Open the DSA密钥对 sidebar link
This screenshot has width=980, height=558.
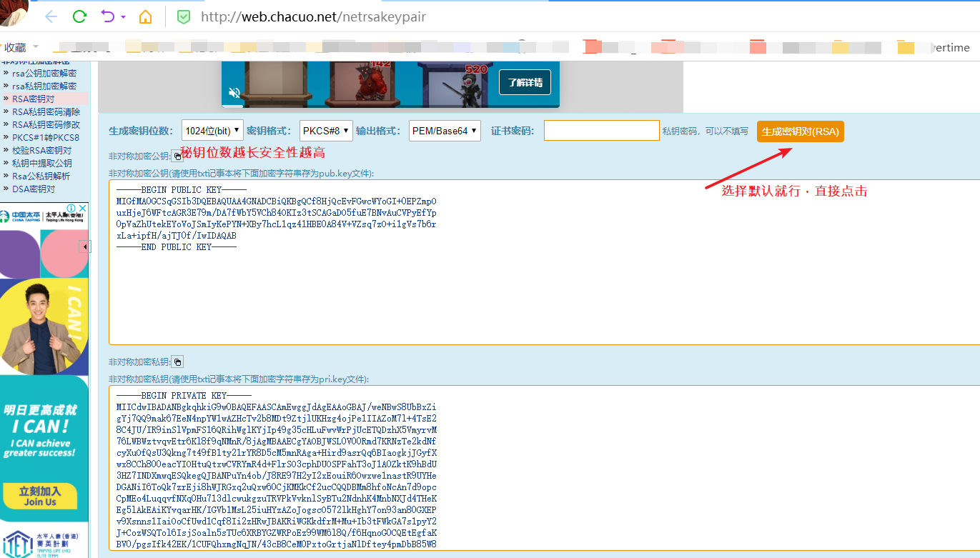[34, 189]
